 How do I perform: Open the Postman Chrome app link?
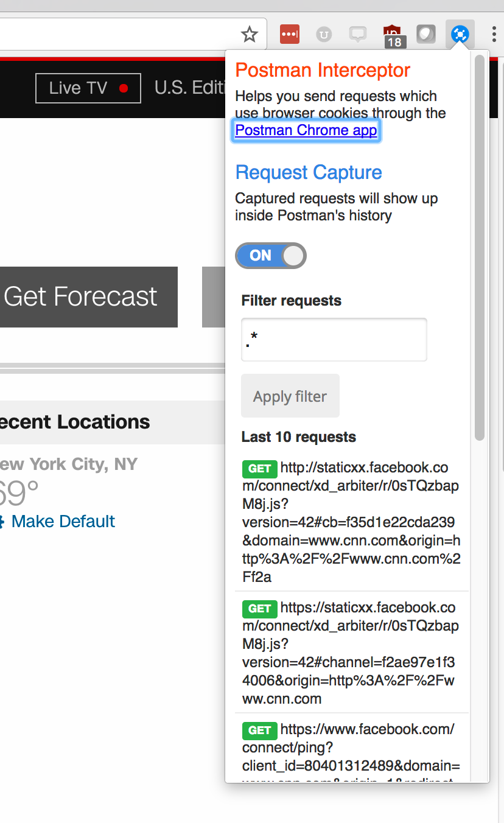[306, 130]
